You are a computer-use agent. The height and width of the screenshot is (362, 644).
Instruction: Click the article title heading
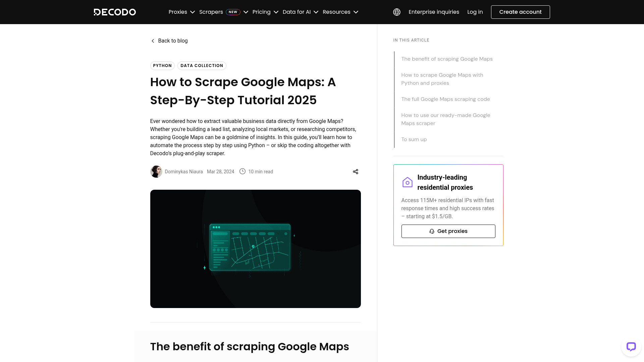tap(243, 91)
